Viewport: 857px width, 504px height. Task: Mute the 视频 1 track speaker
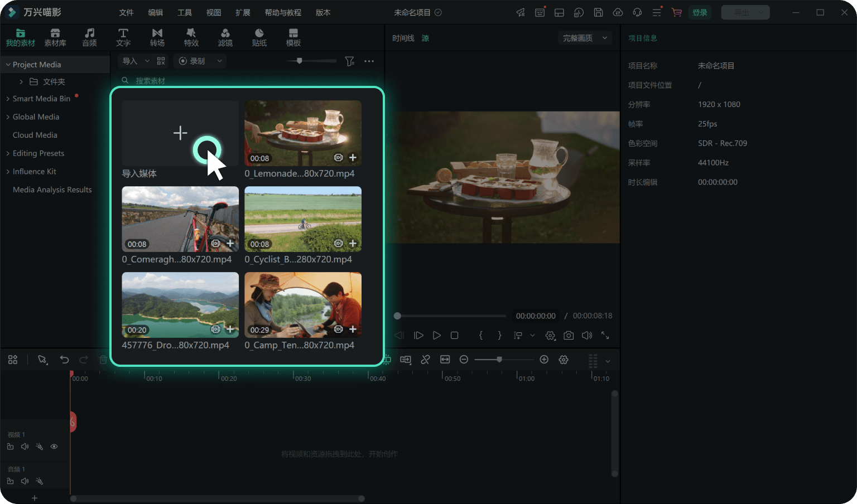pyautogui.click(x=25, y=447)
